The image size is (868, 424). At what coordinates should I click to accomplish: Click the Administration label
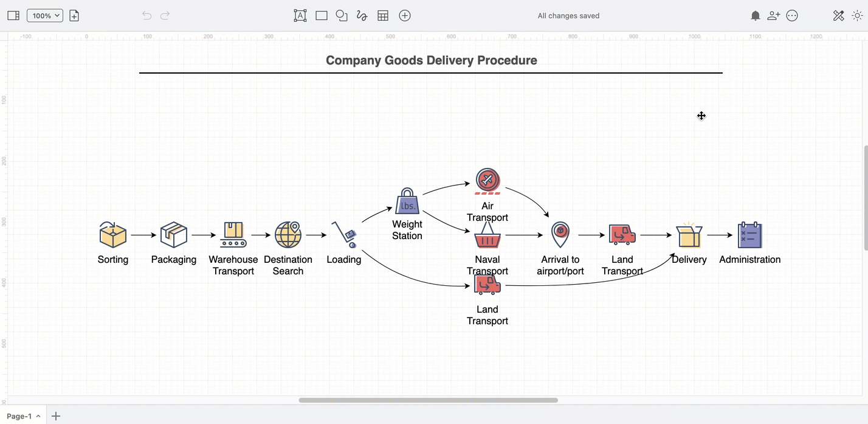click(x=750, y=260)
